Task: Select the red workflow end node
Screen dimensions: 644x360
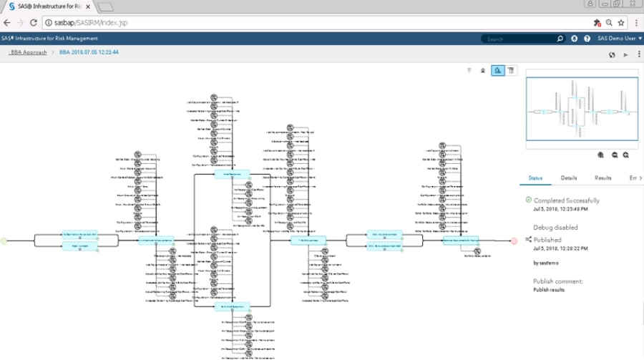Action: pos(514,240)
